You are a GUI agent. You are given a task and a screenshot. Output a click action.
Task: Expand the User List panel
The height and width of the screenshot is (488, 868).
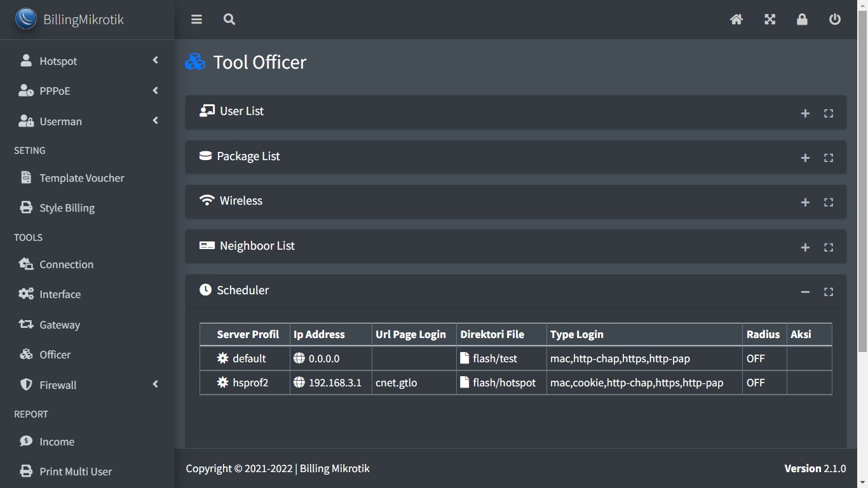(805, 114)
